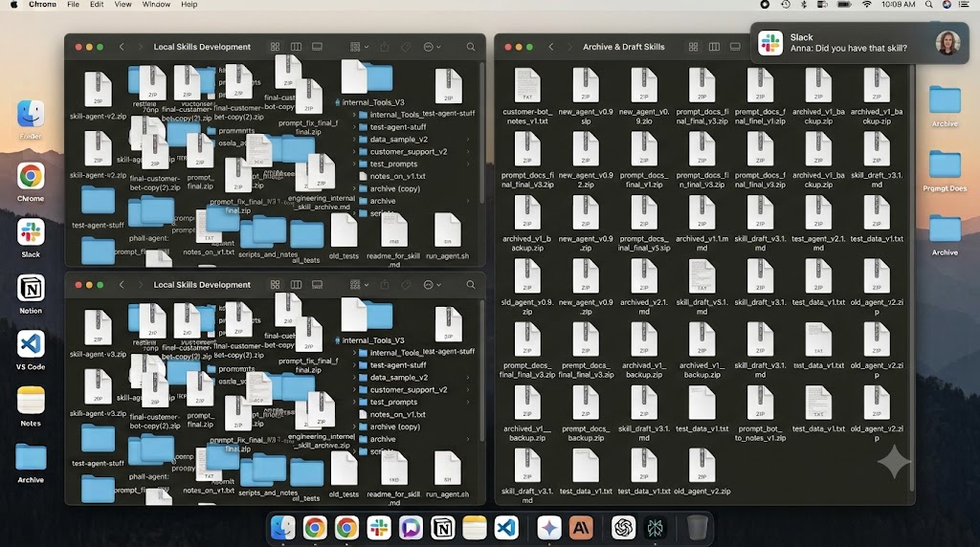
Task: Select run_agent.sh file in upper window
Action: (x=448, y=236)
